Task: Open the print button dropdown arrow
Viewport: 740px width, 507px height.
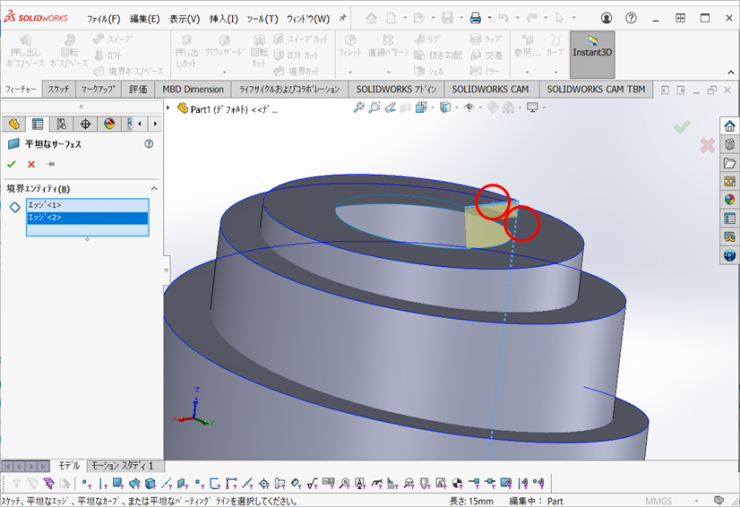Action: click(489, 19)
